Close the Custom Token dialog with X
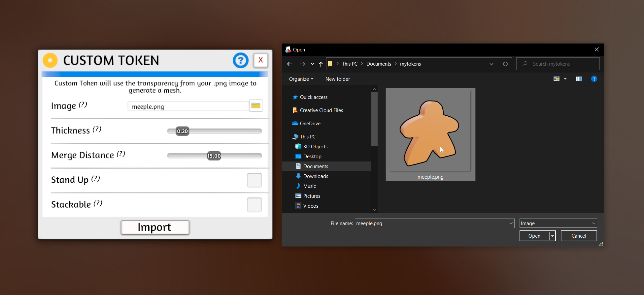 261,60
